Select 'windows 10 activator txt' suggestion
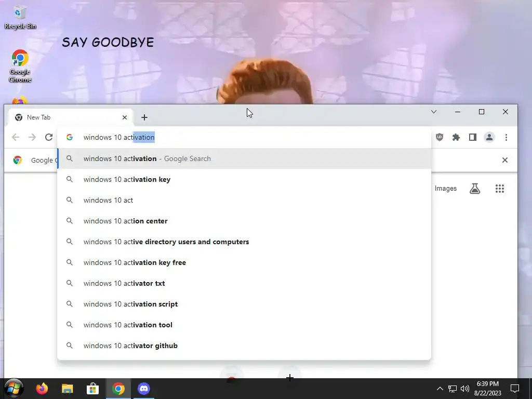Viewport: 532px width, 399px height. [x=244, y=283]
